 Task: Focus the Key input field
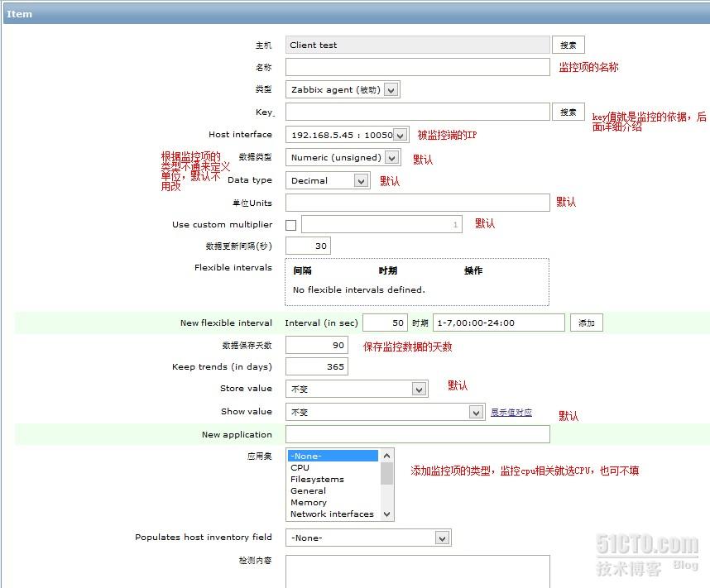pos(418,112)
